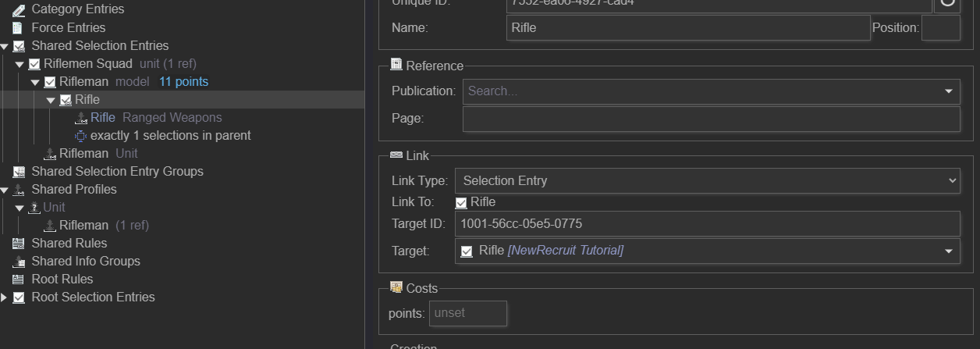Click the Rifleman model entry icon

pos(50,82)
